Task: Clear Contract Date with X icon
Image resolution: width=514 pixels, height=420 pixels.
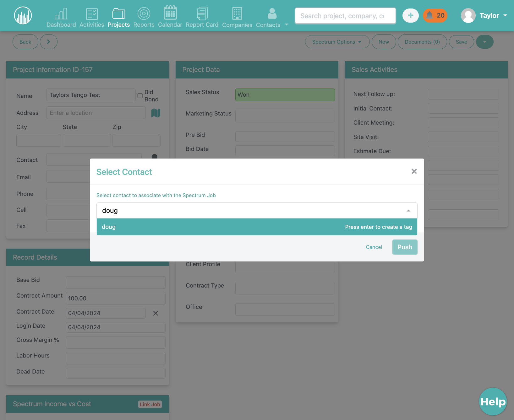Action: (x=156, y=313)
